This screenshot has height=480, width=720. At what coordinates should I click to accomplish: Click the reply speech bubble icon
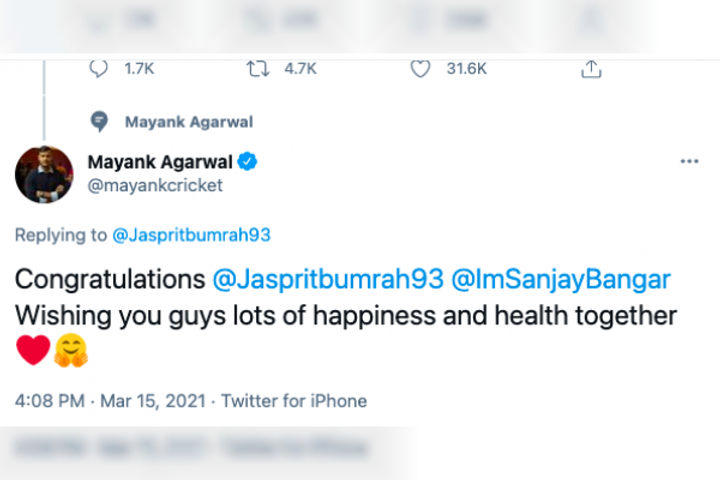(x=98, y=68)
